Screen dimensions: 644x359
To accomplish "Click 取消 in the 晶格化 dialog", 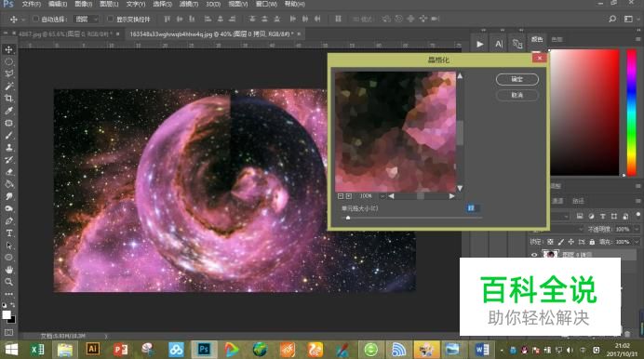I will point(517,95).
